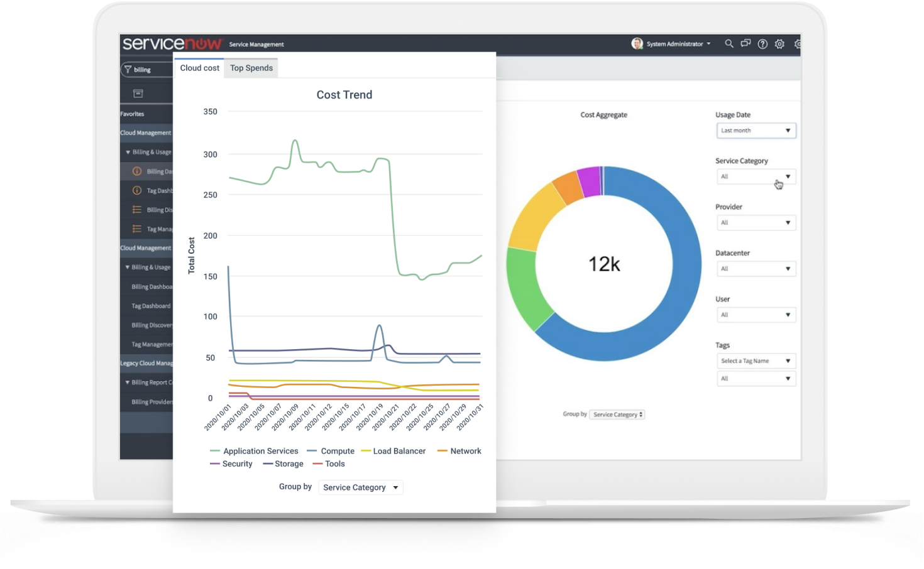Viewport: 924px width, 569px height.
Task: Open Tag Dashboard link in sidebar
Action: (151, 306)
